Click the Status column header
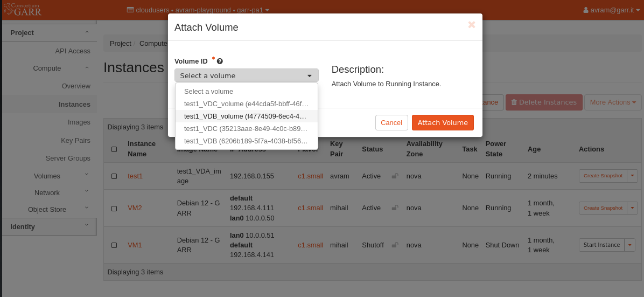 pos(372,149)
